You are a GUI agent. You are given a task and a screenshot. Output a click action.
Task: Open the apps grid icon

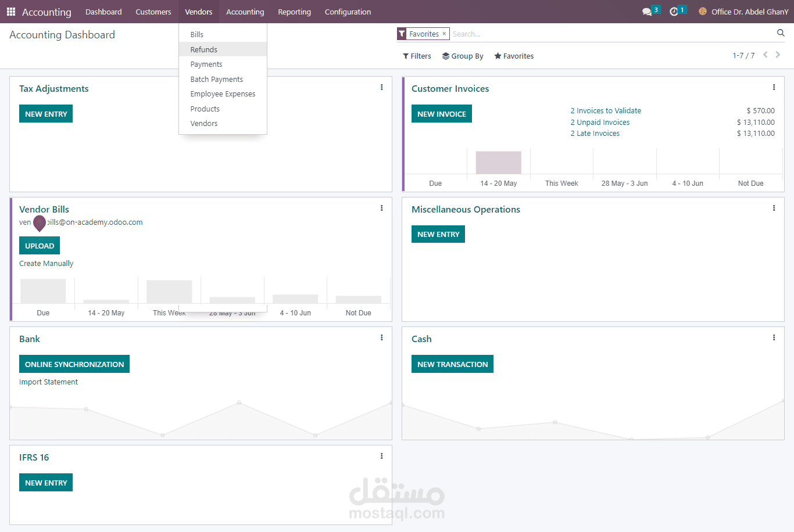[x=11, y=12]
